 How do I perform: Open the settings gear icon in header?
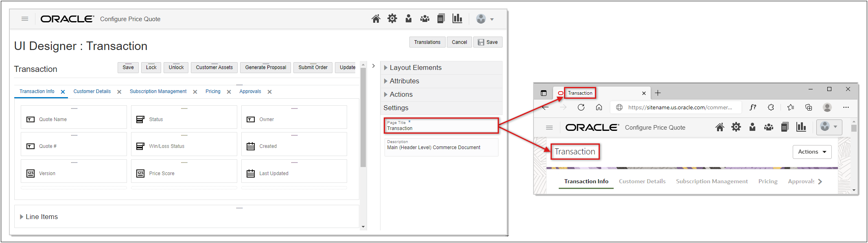click(392, 19)
